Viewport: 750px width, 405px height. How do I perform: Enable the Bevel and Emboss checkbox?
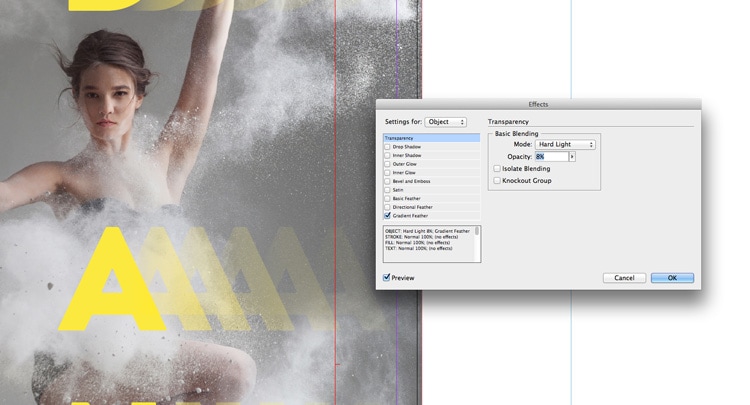(x=387, y=181)
